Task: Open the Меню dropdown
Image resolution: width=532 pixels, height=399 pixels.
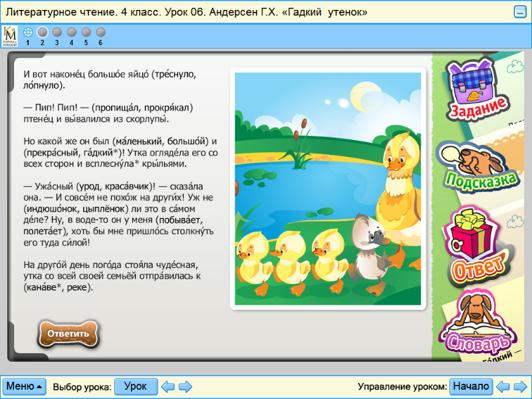Action: point(24,386)
